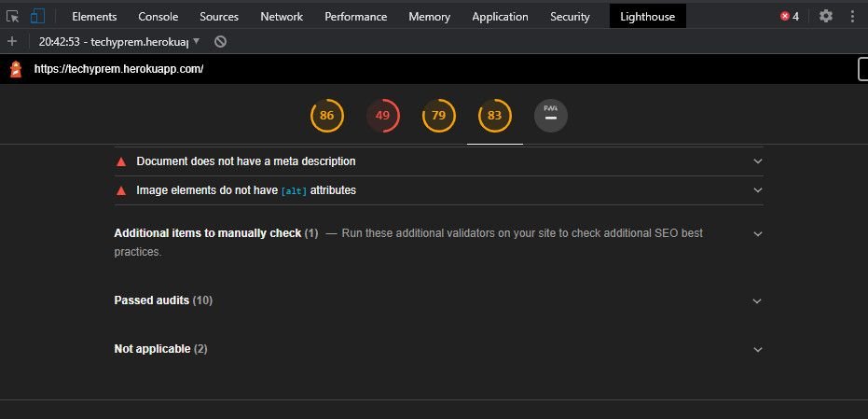Select the score 49 gauge
Image resolution: width=868 pixels, height=419 pixels.
click(382, 116)
